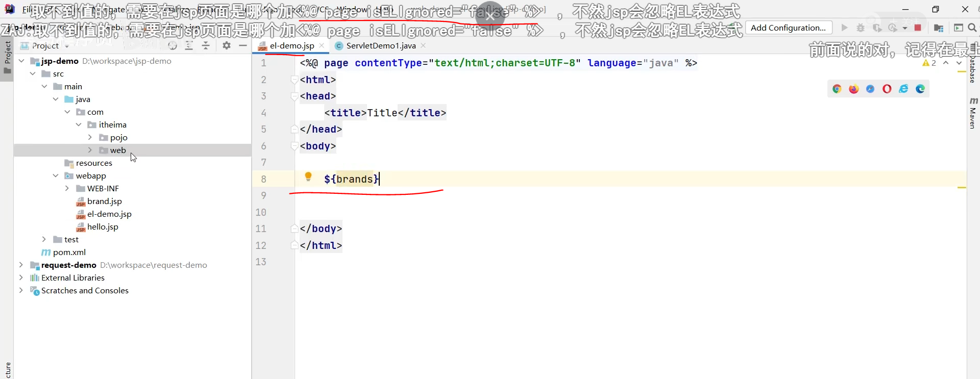Collapse the java folder
This screenshot has height=379, width=980.
(x=56, y=99)
